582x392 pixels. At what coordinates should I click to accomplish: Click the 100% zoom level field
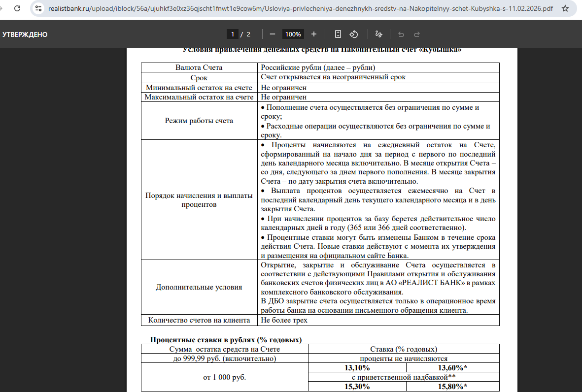click(293, 34)
